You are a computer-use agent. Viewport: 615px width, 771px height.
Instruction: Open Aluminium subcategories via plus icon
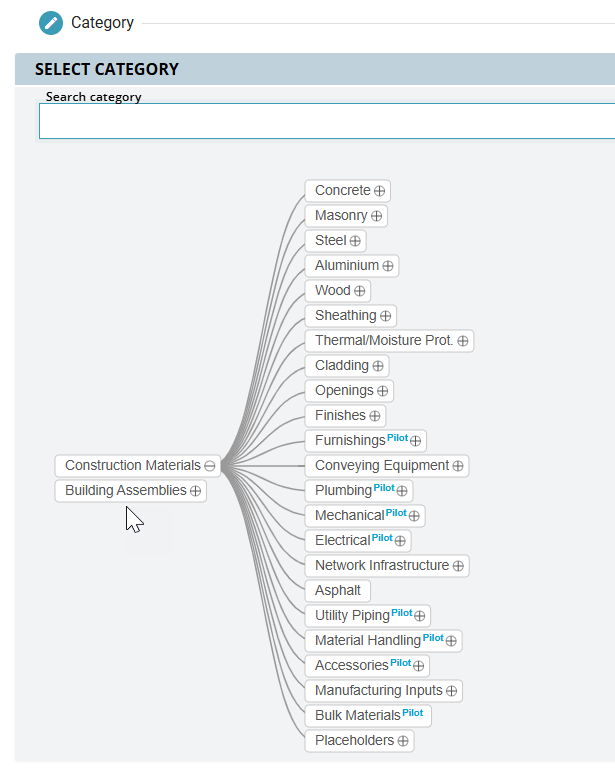pyautogui.click(x=388, y=266)
